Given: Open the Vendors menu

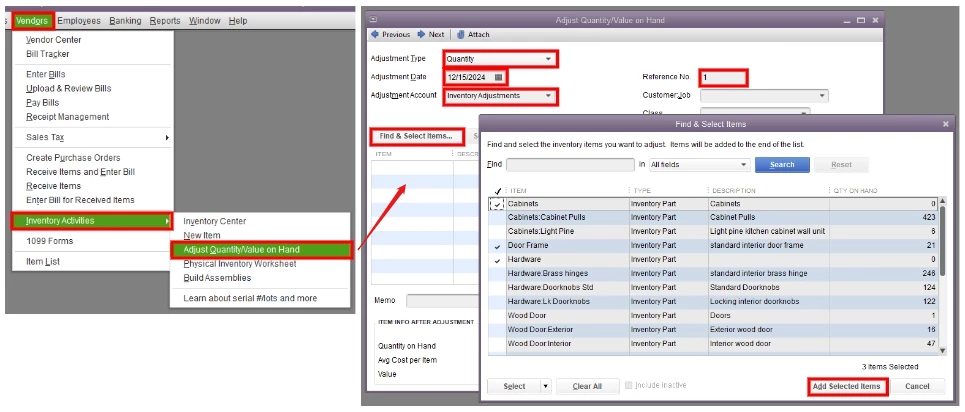Looking at the screenshot, I should [x=33, y=20].
